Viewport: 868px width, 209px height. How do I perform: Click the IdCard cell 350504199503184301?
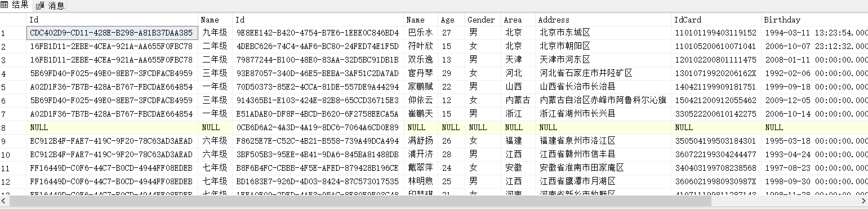pos(716,141)
